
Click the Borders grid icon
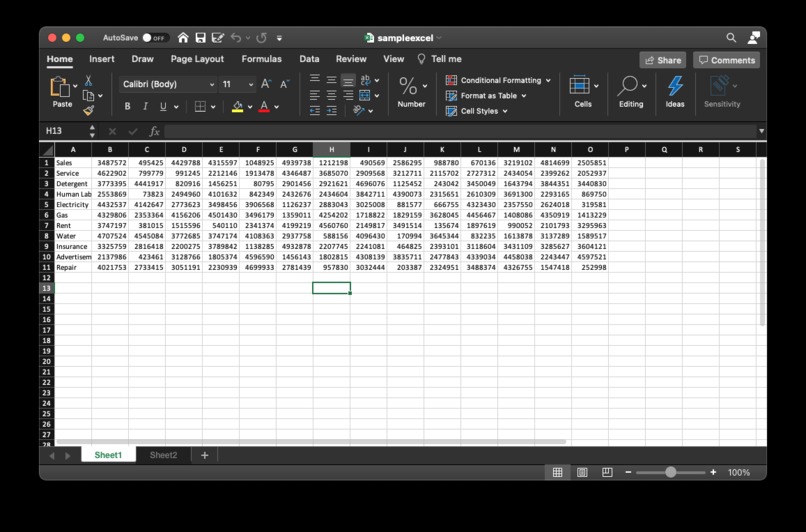(x=200, y=106)
